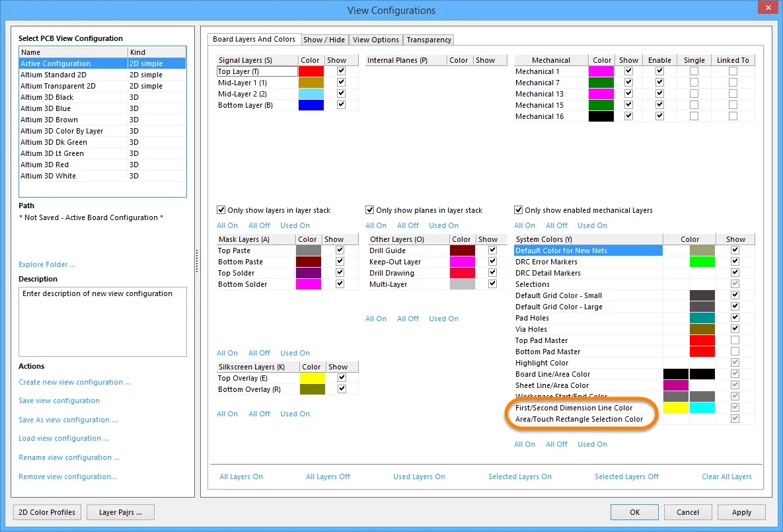783x532 pixels.
Task: Toggle Enable checkbox for Mechanical 13
Action: point(659,93)
